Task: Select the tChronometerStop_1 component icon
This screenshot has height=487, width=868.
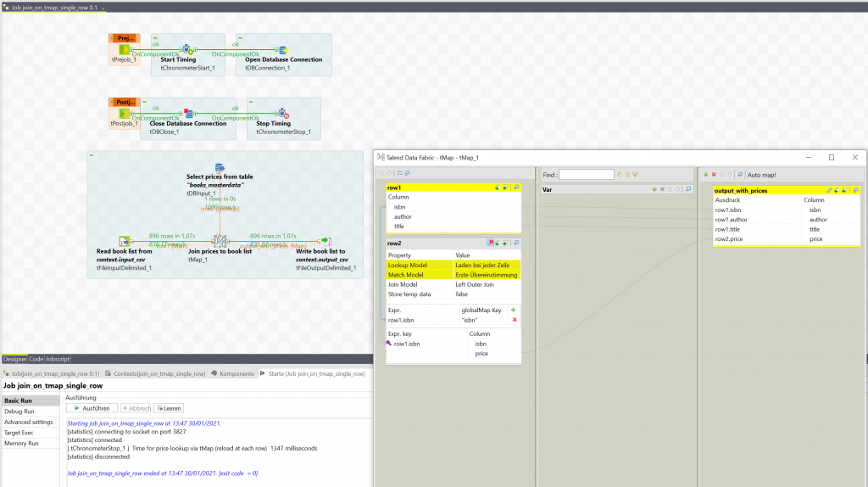Action: coord(283,114)
